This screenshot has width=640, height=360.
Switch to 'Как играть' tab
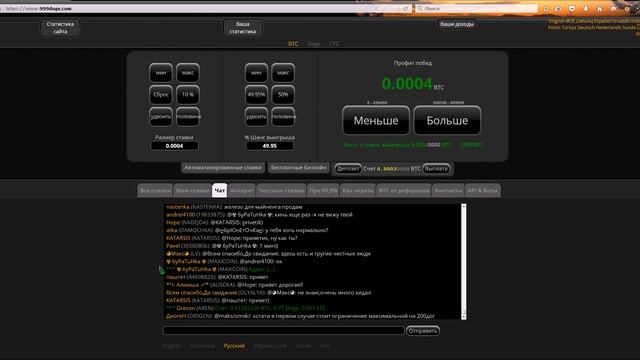[358, 191]
